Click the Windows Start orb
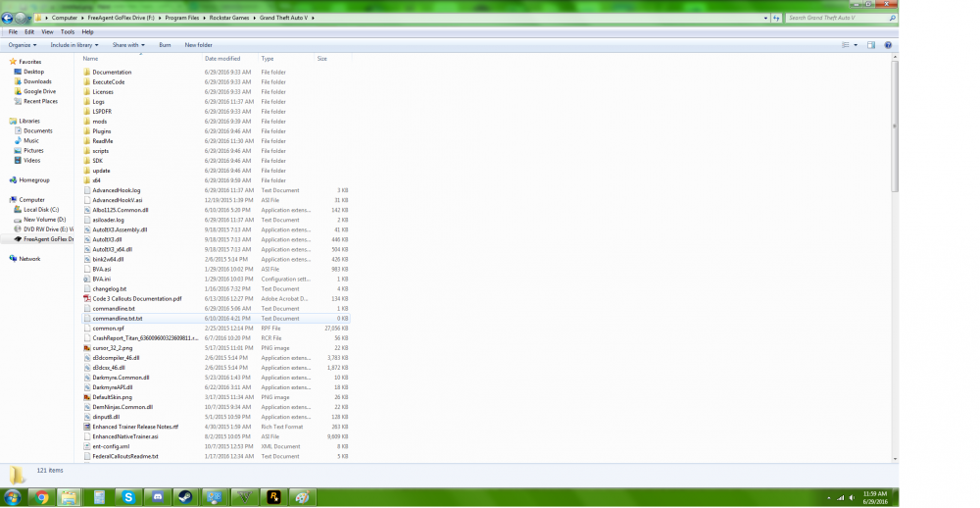 point(12,497)
